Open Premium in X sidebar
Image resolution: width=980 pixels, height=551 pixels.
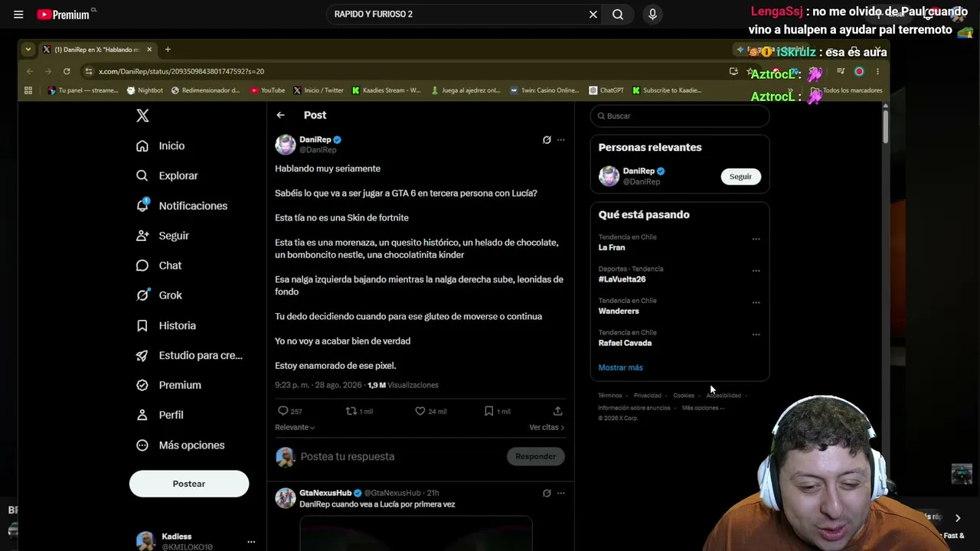pyautogui.click(x=168, y=385)
